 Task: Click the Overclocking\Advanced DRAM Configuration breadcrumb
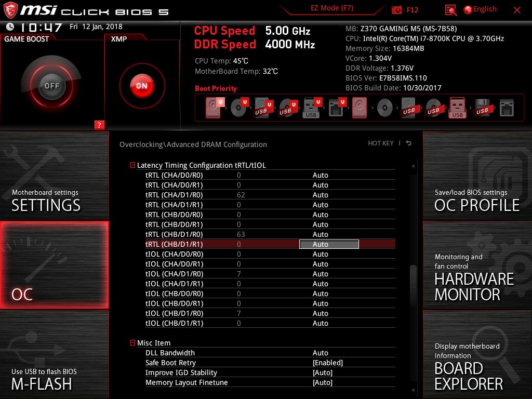tap(193, 144)
